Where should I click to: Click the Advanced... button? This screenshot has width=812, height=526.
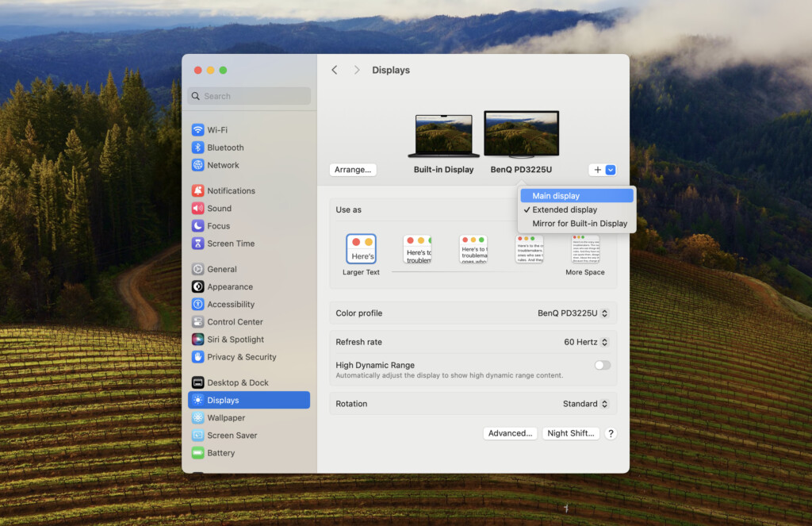point(510,433)
